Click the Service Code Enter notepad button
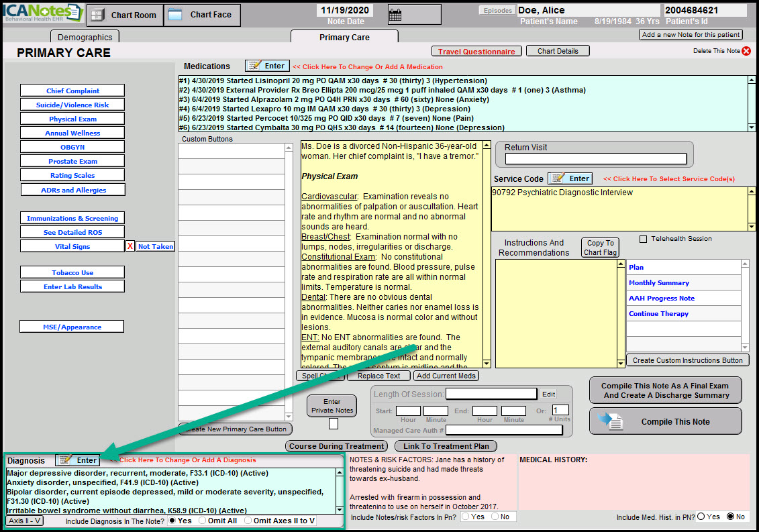Screen dimensions: 759x532 pos(570,178)
